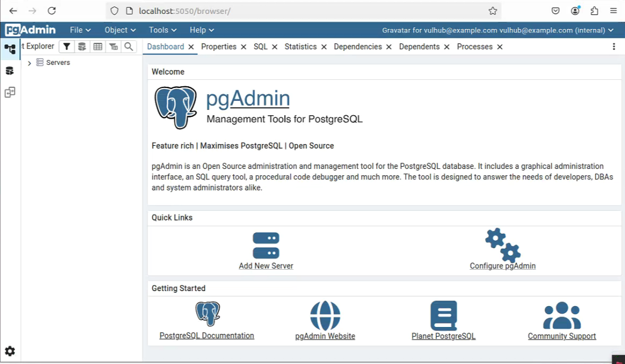This screenshot has width=625, height=364.
Task: Close the Dashboard tab
Action: 191,47
